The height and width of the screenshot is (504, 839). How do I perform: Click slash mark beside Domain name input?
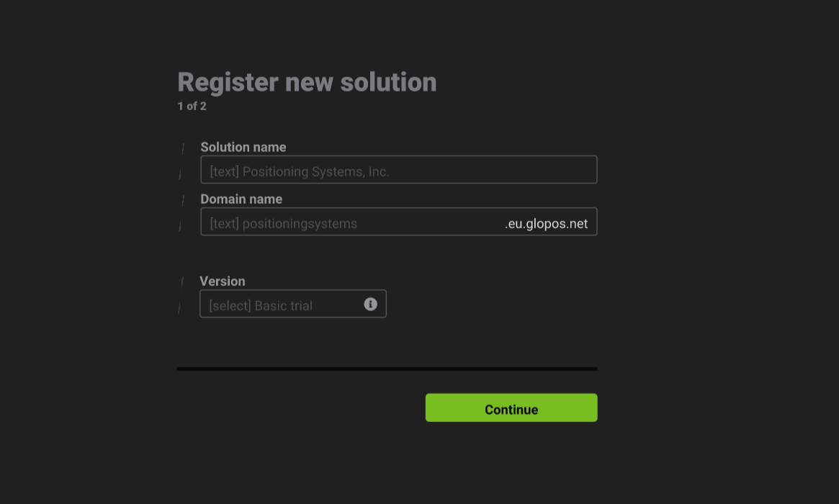point(180,226)
